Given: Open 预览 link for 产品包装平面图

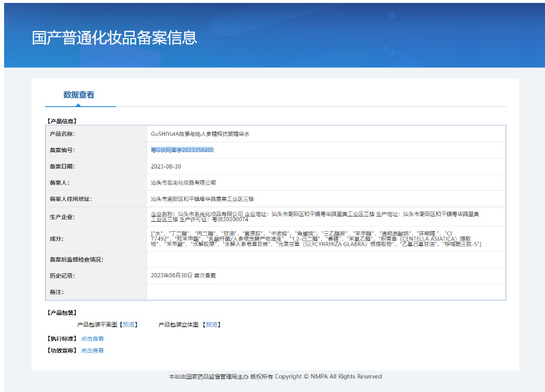Looking at the screenshot, I should point(129,325).
